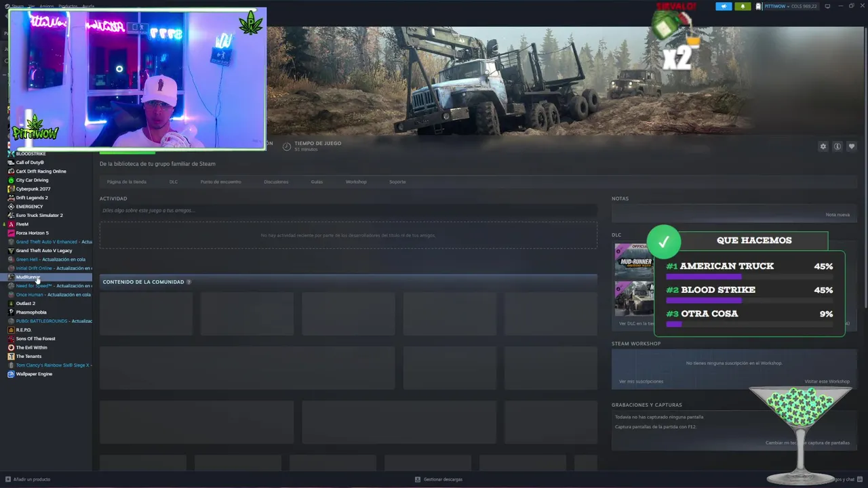Click the City Car Driving game icon
Viewport: 868px width, 488px height.
point(11,180)
